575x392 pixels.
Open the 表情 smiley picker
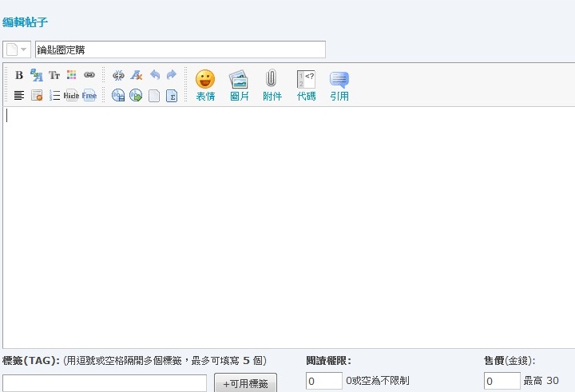pos(205,85)
